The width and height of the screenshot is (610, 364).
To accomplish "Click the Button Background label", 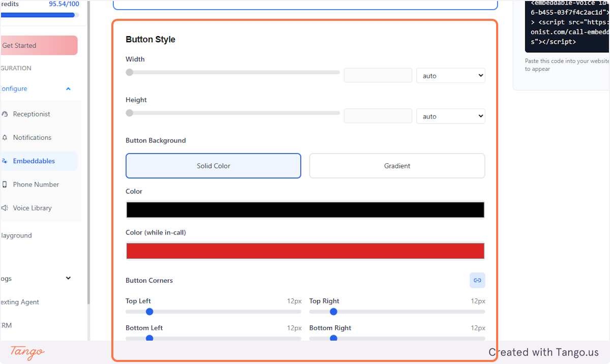I will point(156,141).
